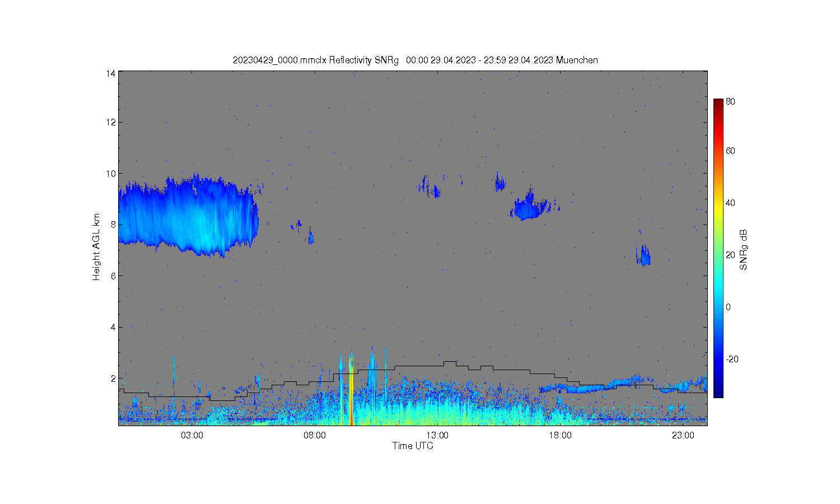Click the 'SNRg dB' colorbar label
Image resolution: width=840 pixels, height=504 pixels.
click(744, 250)
